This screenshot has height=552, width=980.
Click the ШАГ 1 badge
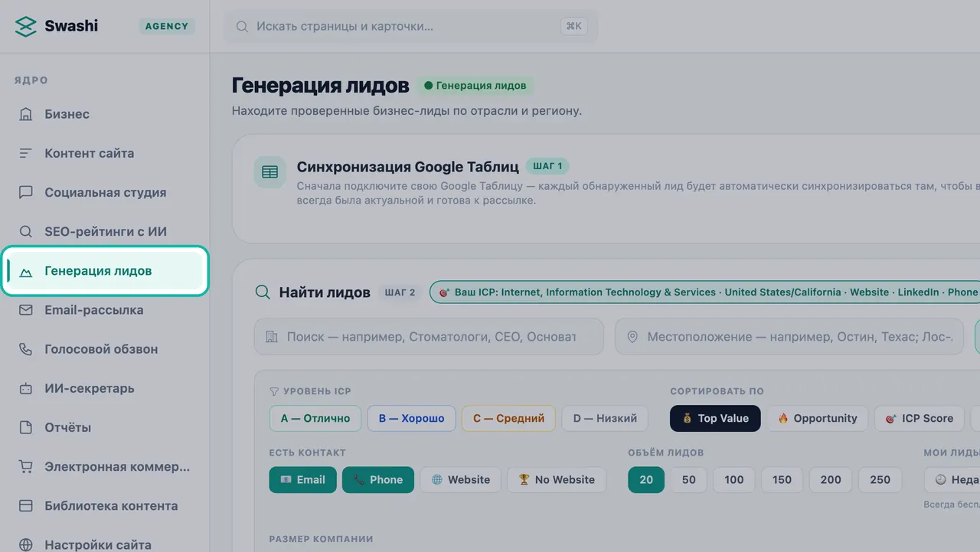[x=547, y=166]
